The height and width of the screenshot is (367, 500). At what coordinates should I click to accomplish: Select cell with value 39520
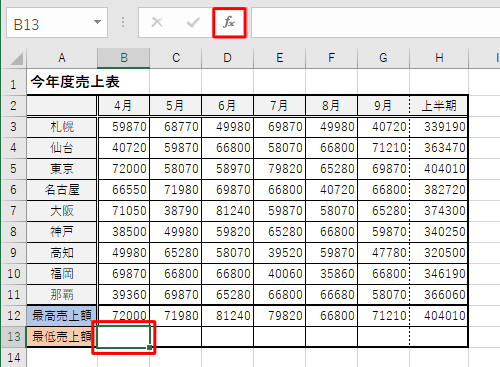pyautogui.click(x=280, y=253)
